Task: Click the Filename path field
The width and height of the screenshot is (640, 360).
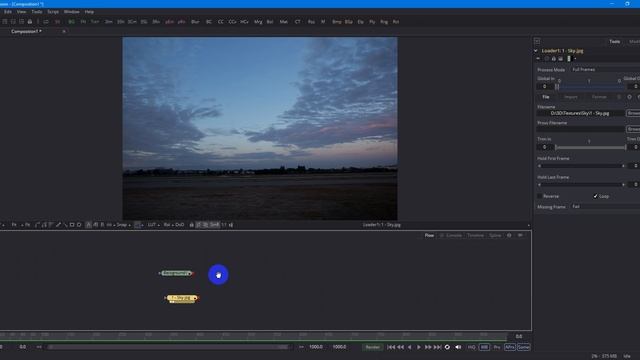Action: pyautogui.click(x=580, y=113)
